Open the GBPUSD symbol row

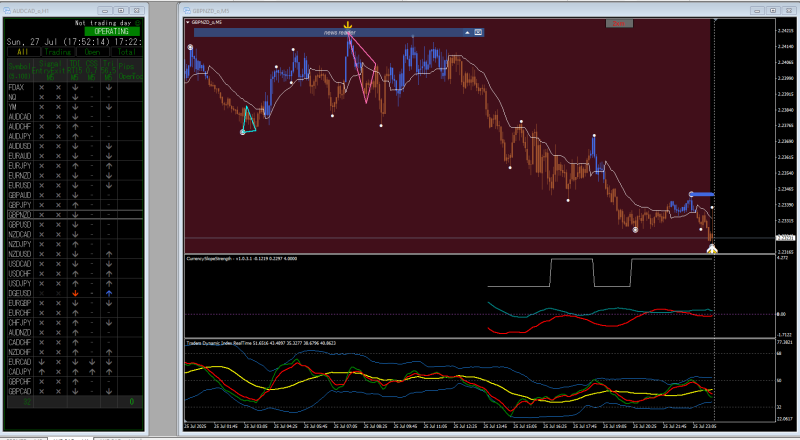coord(75,225)
